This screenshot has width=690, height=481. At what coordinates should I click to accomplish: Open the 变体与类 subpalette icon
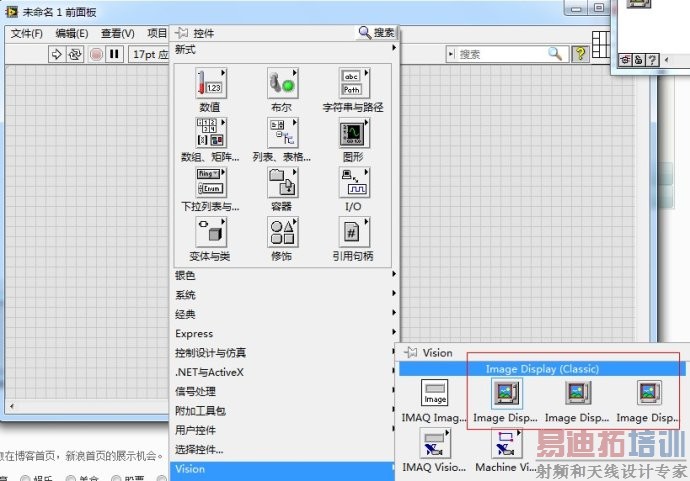211,232
